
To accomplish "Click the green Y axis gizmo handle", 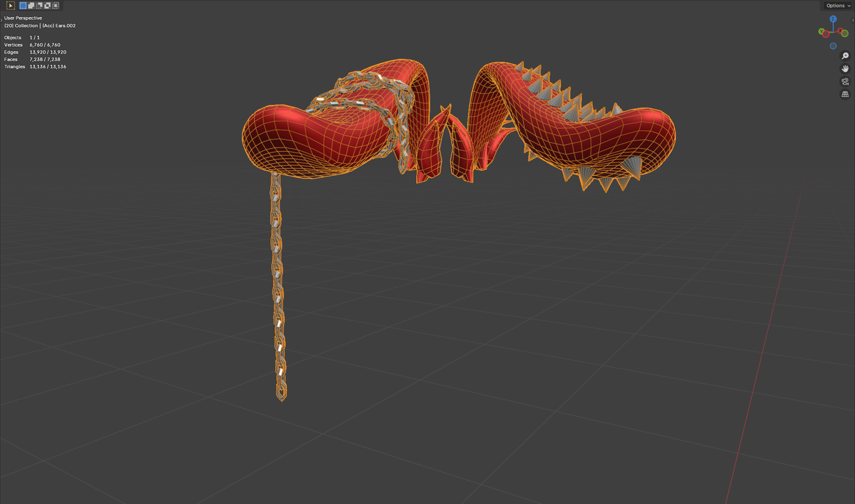I will [821, 32].
